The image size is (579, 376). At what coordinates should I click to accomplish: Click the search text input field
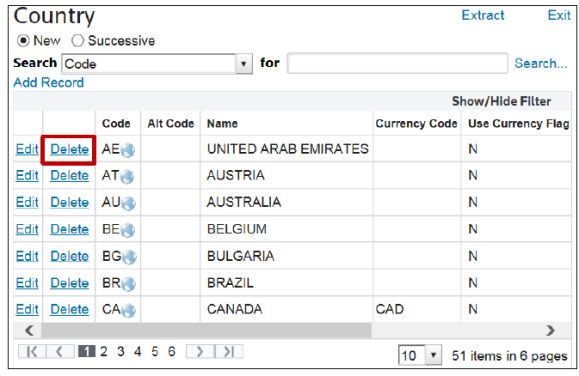pyautogui.click(x=397, y=63)
